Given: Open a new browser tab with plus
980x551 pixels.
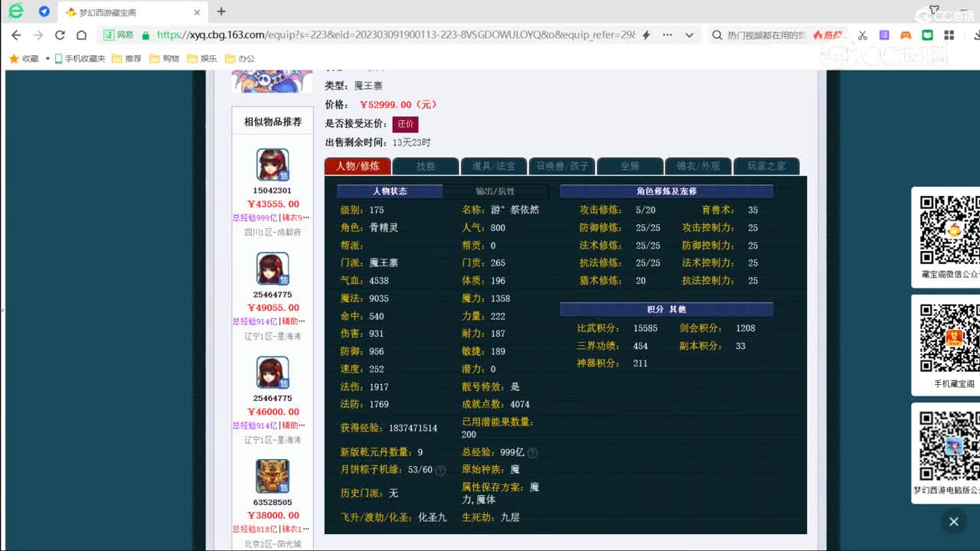Looking at the screenshot, I should (221, 11).
